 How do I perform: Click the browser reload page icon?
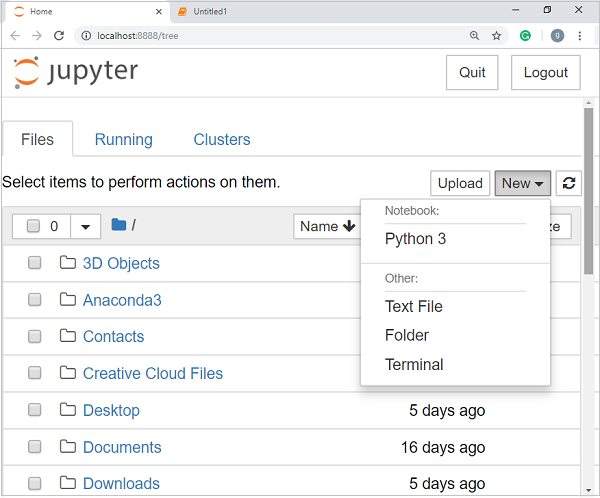click(59, 35)
